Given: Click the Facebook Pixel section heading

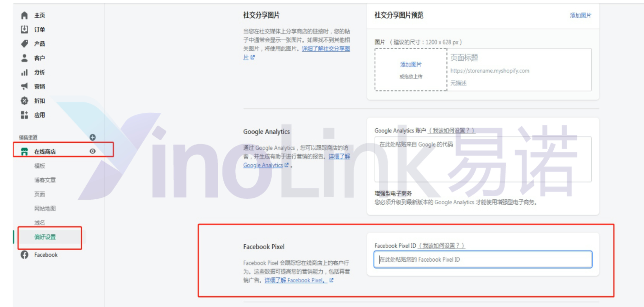Looking at the screenshot, I should pyautogui.click(x=264, y=247).
